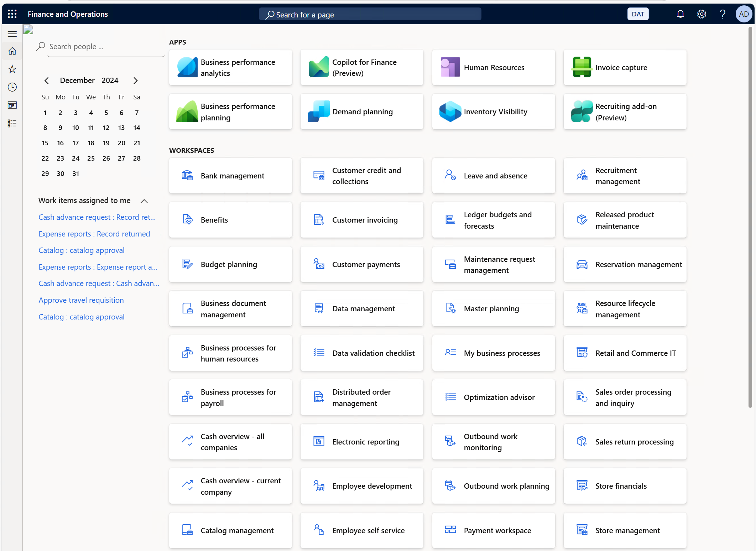
Task: Open settings gear icon
Action: (x=702, y=14)
